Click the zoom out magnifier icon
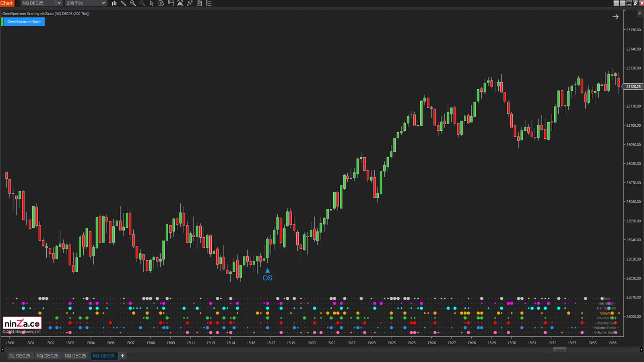 [142, 3]
